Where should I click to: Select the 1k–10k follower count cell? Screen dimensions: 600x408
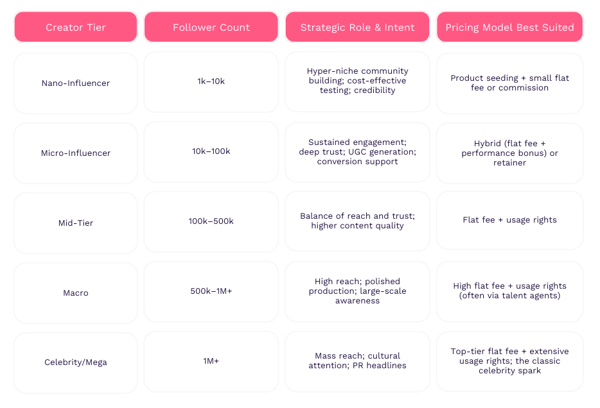211,82
